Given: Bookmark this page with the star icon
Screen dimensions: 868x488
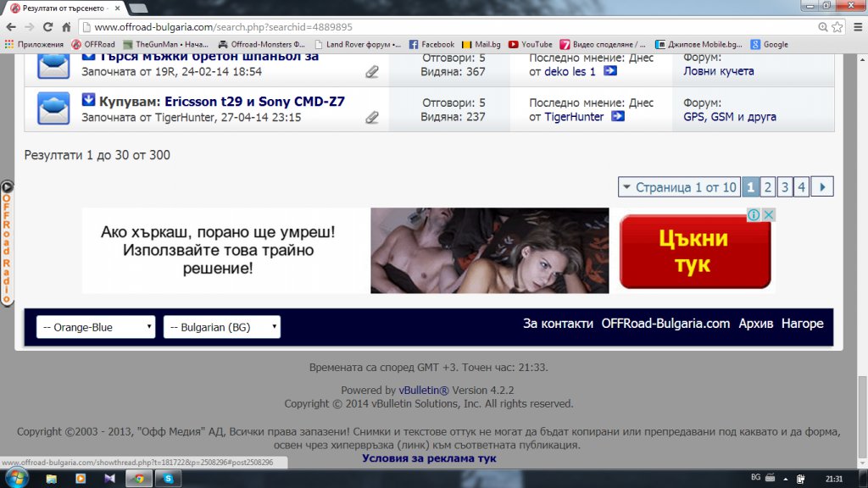Looking at the screenshot, I should coord(836,27).
